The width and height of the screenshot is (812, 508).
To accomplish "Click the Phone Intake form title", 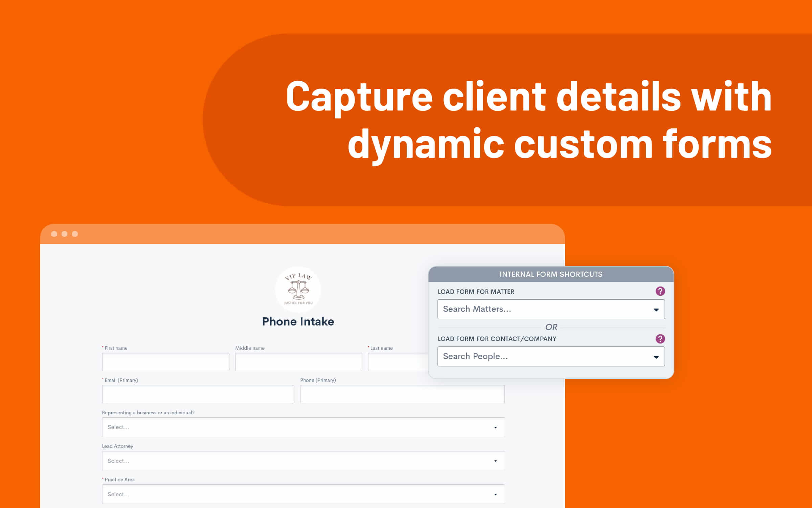I will pos(298,321).
